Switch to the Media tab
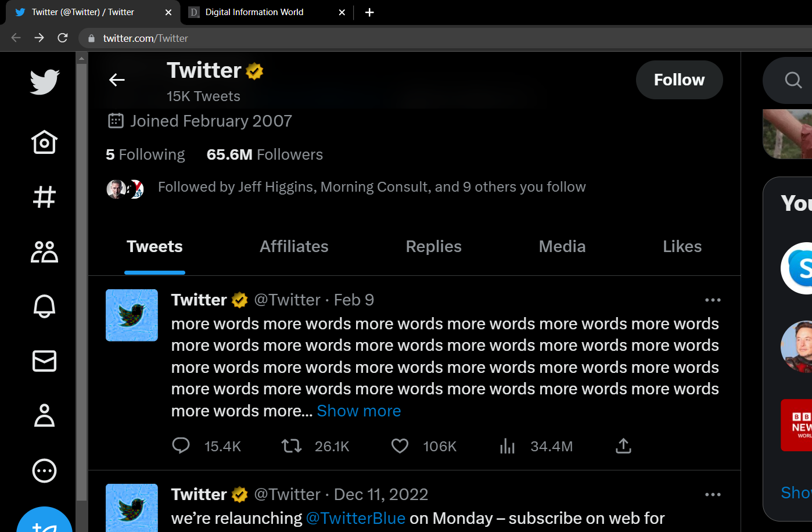Screen dimensions: 812x532 [562, 246]
